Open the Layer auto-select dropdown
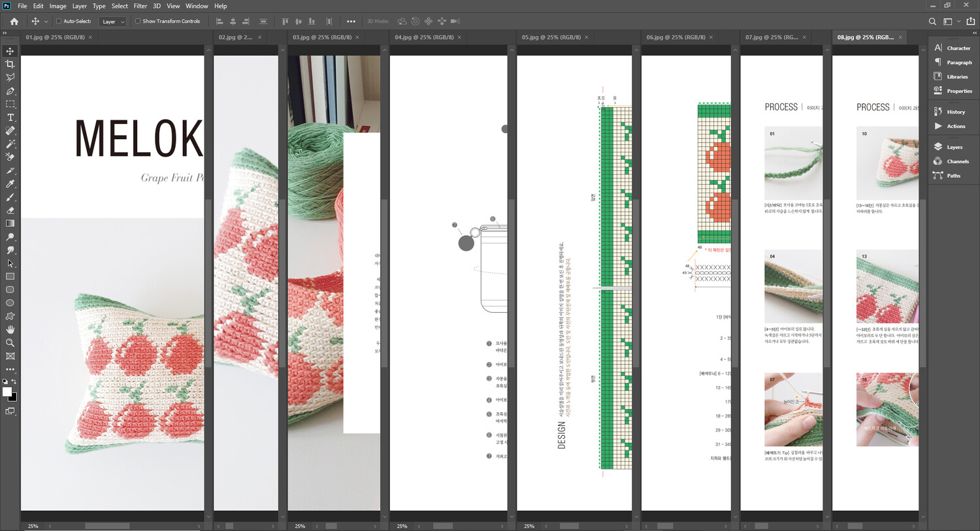This screenshot has height=531, width=980. (x=112, y=22)
